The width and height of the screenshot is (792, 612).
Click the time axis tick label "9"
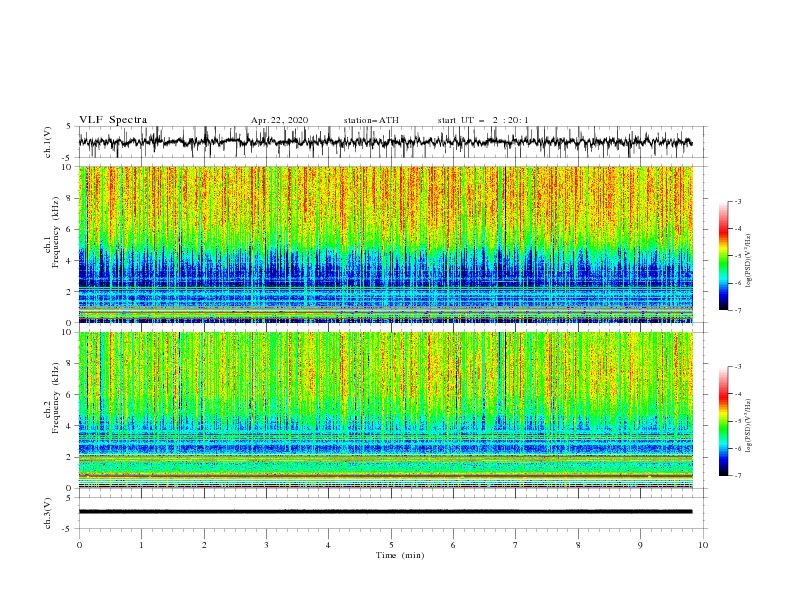coord(640,545)
